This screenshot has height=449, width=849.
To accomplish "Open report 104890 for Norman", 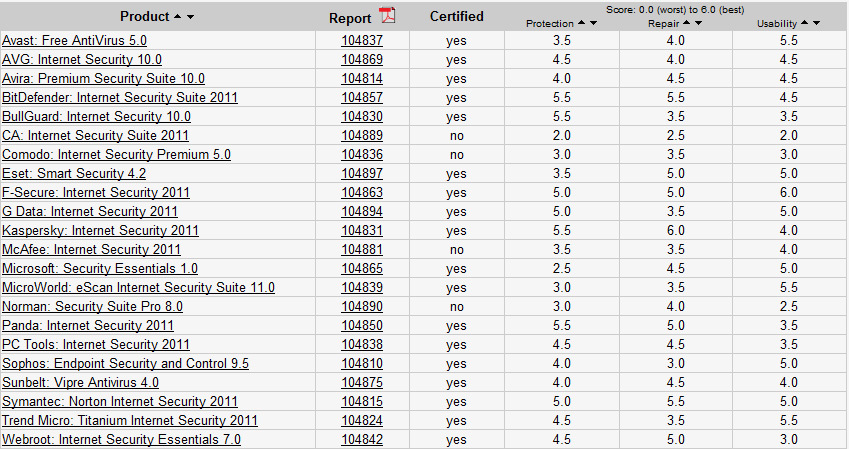I will [362, 306].
